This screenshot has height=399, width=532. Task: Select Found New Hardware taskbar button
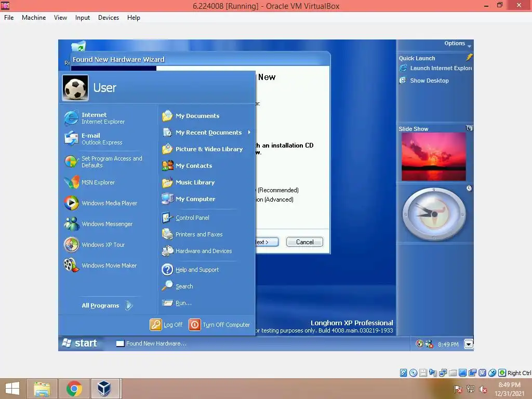click(x=151, y=344)
